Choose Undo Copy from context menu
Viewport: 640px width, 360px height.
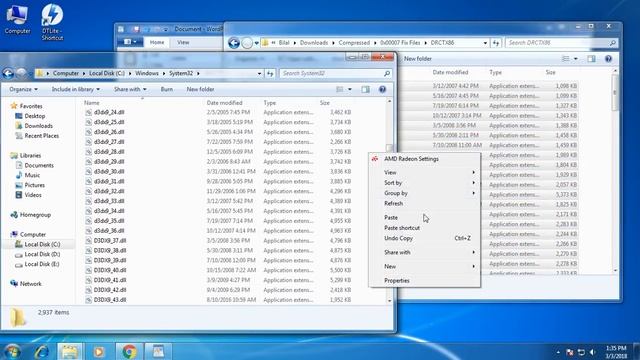424,238
